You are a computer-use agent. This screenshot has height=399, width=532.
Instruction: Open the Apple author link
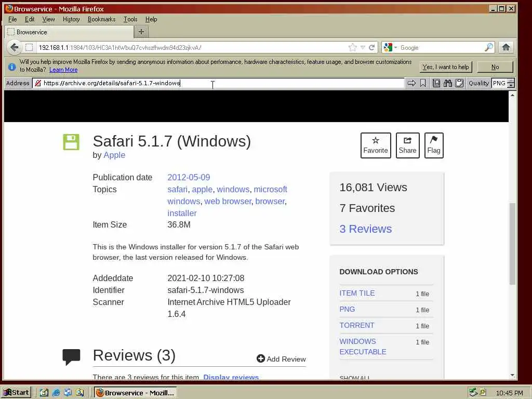click(x=114, y=155)
